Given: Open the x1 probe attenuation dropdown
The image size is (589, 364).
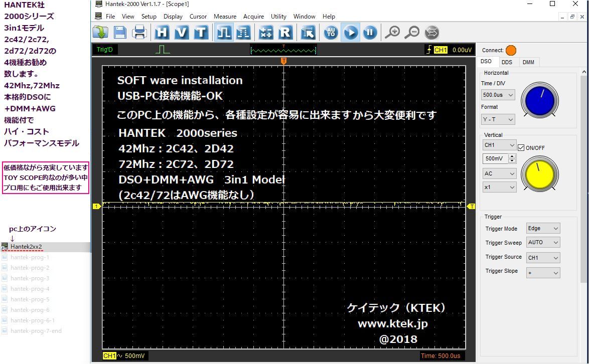Looking at the screenshot, I should pos(500,187).
